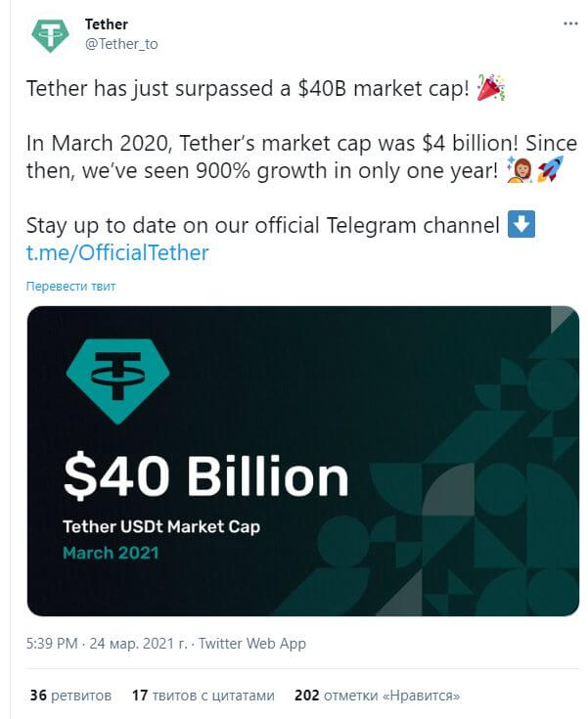Viewport: 588px width, 719px height.
Task: Open the @Tether_to handle
Action: tap(121, 44)
